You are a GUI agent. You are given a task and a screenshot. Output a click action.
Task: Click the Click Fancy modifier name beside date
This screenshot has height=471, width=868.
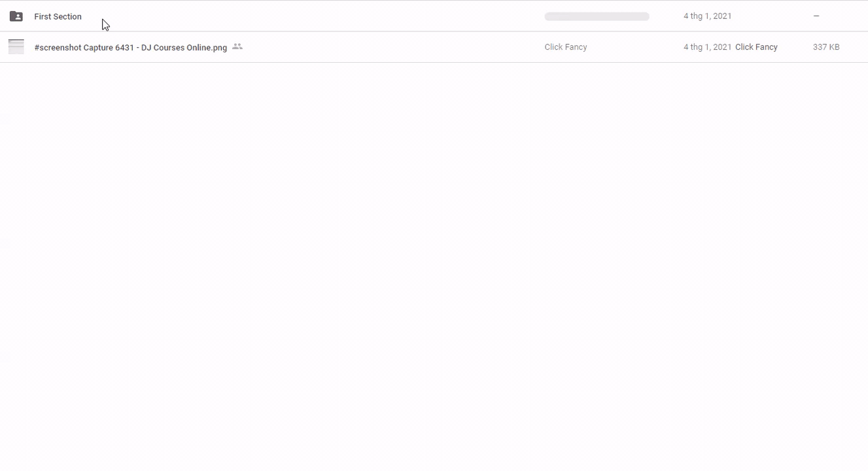coord(756,47)
